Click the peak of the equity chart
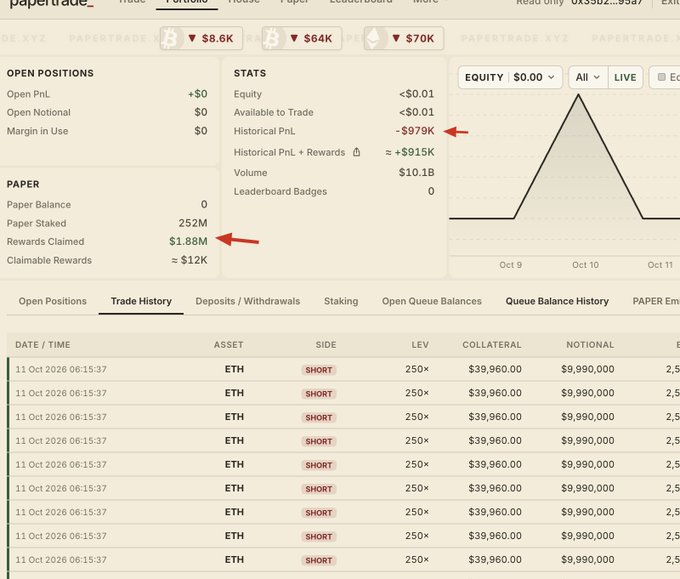The image size is (680, 579). (x=578, y=95)
